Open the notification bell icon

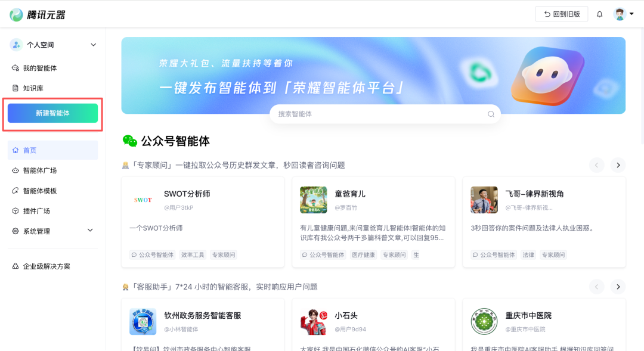pos(599,13)
